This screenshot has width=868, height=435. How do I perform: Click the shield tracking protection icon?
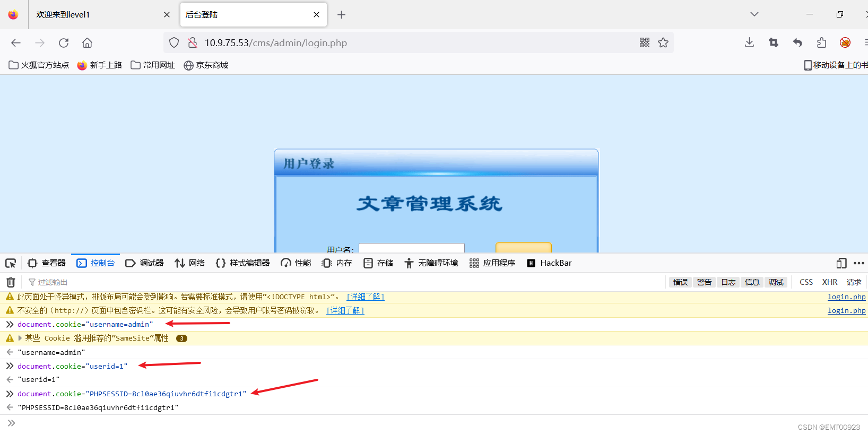click(x=174, y=43)
